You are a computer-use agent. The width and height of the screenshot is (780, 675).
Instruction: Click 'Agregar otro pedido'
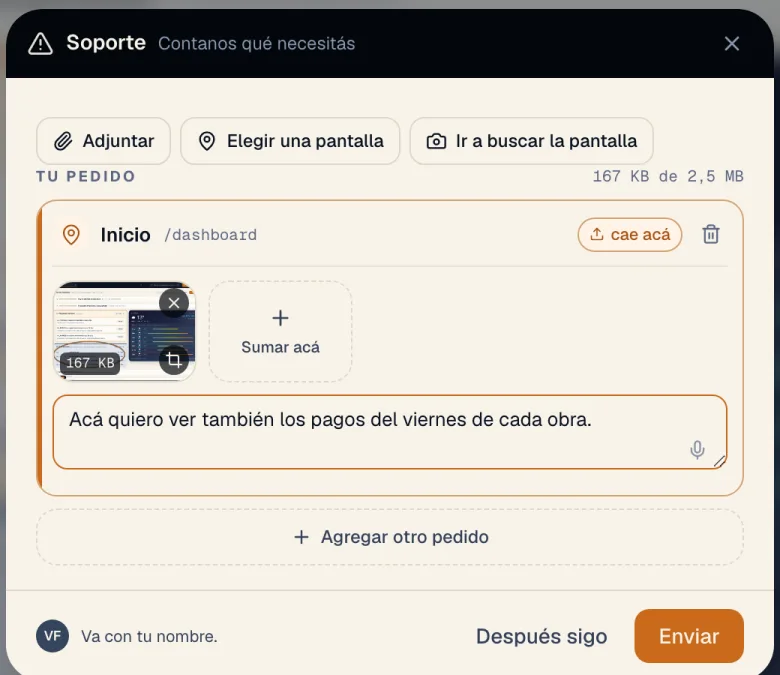click(x=390, y=537)
